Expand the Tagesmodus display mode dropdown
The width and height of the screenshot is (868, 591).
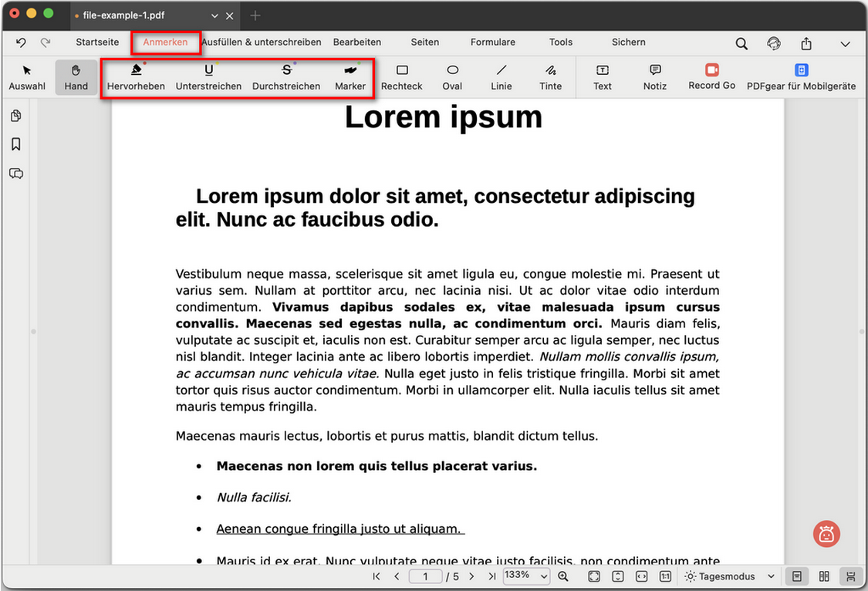click(729, 576)
